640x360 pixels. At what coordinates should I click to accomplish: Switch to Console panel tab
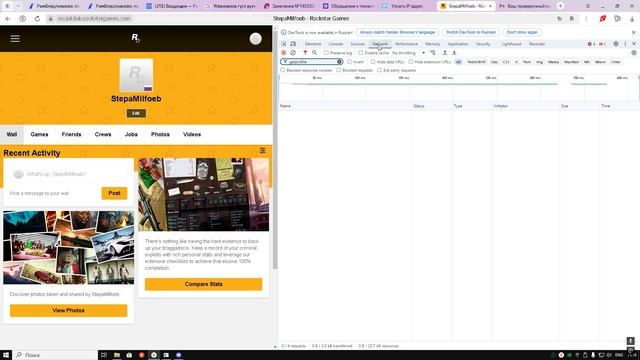336,44
